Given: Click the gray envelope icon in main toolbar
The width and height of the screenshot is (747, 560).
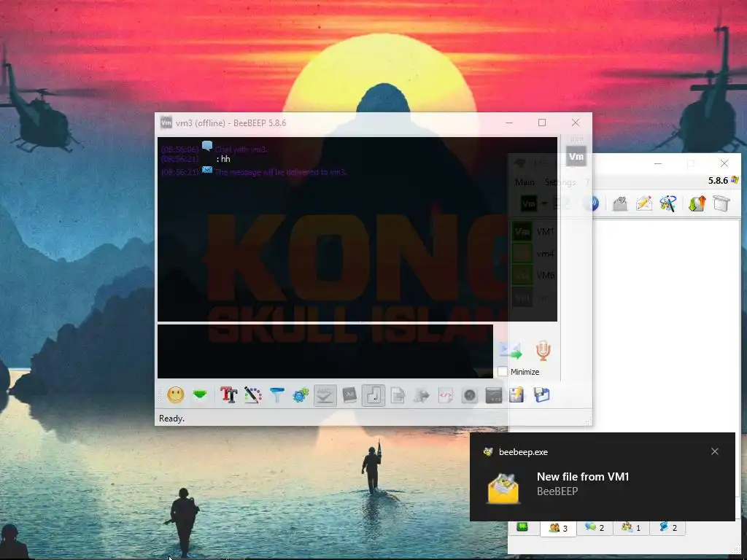Looking at the screenshot, I should point(620,203).
